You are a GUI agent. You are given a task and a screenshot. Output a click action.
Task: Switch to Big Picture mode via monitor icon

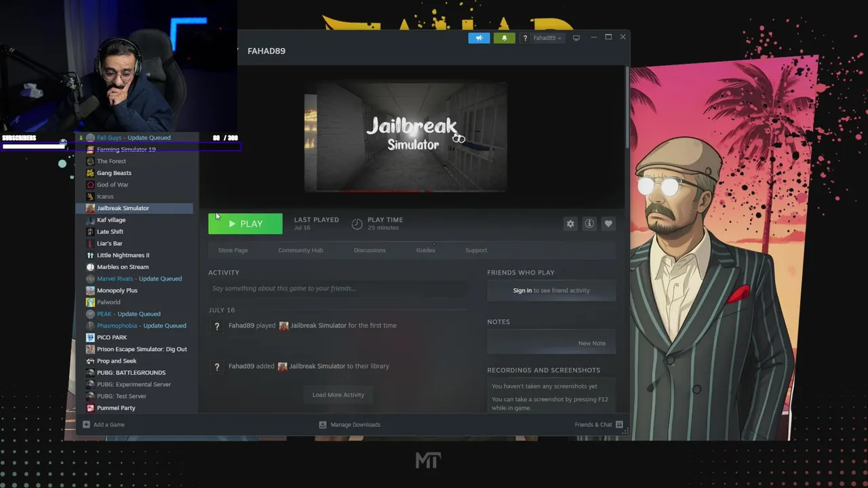point(576,38)
